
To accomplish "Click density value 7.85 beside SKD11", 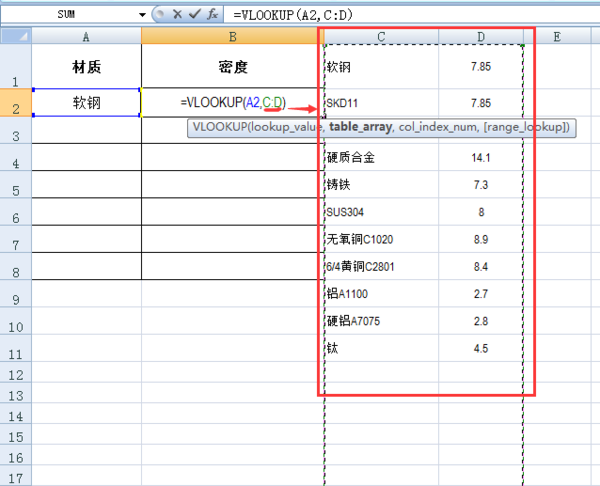I will coord(481,103).
